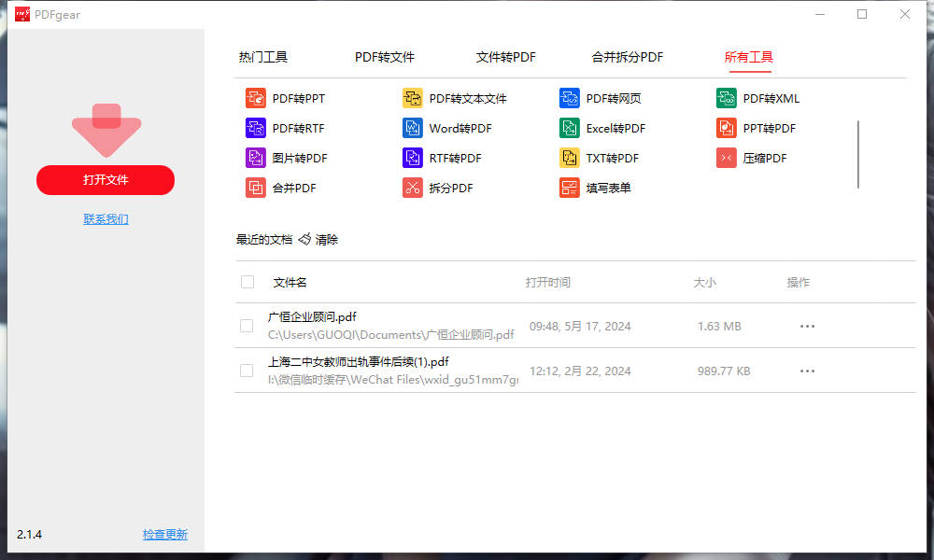The image size is (934, 560).
Task: Select the PDF转网页 tool icon
Action: pyautogui.click(x=570, y=98)
